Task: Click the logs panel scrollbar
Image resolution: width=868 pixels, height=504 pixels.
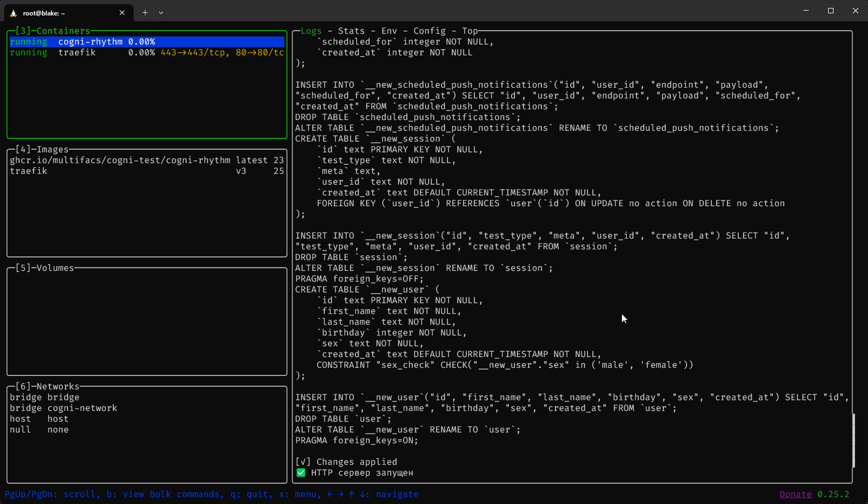Action: [x=853, y=440]
